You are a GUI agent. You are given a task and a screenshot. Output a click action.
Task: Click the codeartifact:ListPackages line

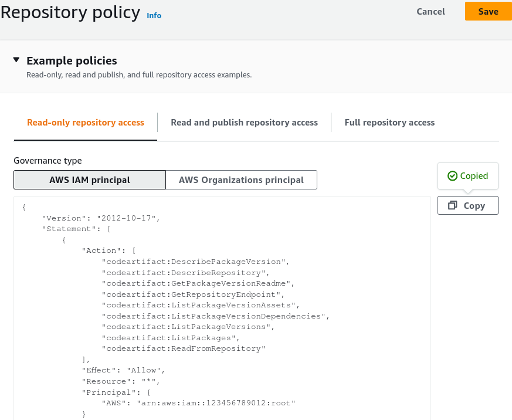coord(171,338)
